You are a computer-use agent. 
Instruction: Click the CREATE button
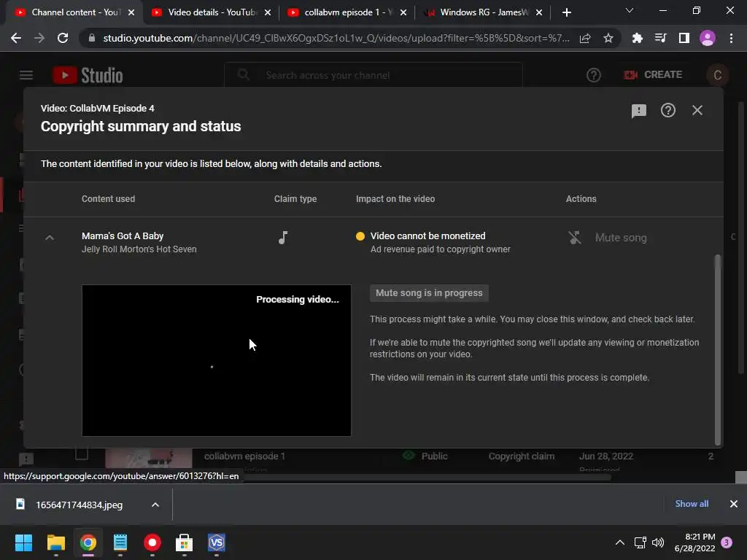653,75
